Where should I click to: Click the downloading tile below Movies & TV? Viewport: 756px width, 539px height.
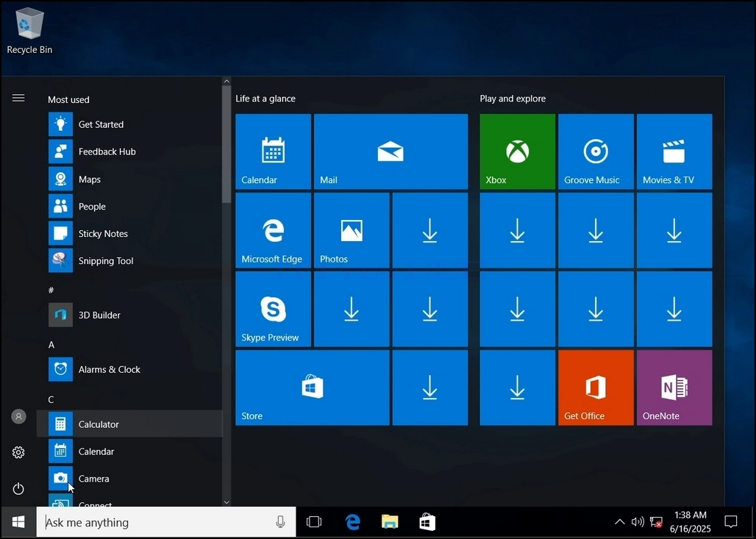(674, 230)
